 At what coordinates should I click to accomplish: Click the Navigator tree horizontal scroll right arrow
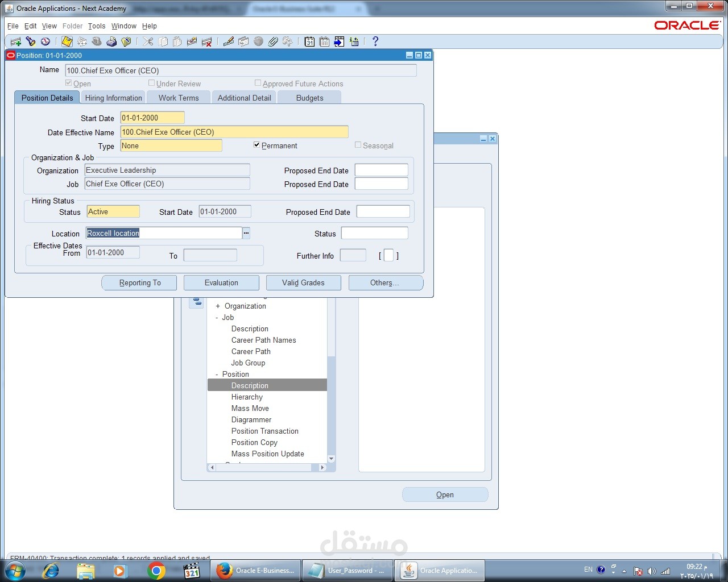point(322,468)
